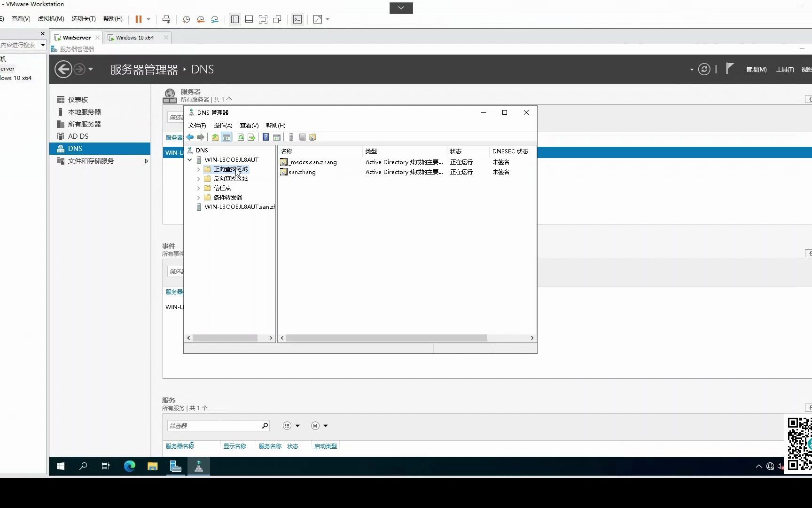Pause the virtual machine in VMware toolbar
812x508 pixels.
[x=139, y=19]
